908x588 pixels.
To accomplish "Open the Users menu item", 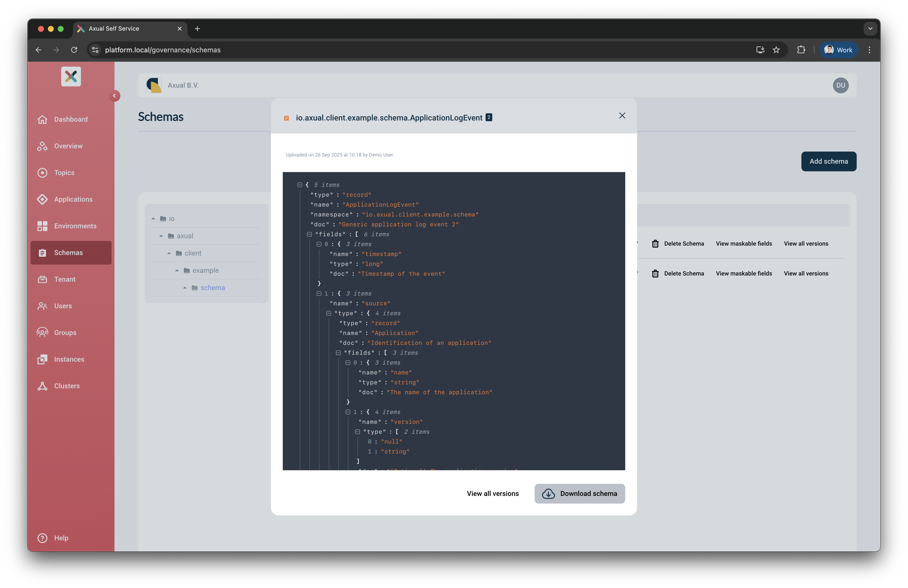I will pos(63,306).
